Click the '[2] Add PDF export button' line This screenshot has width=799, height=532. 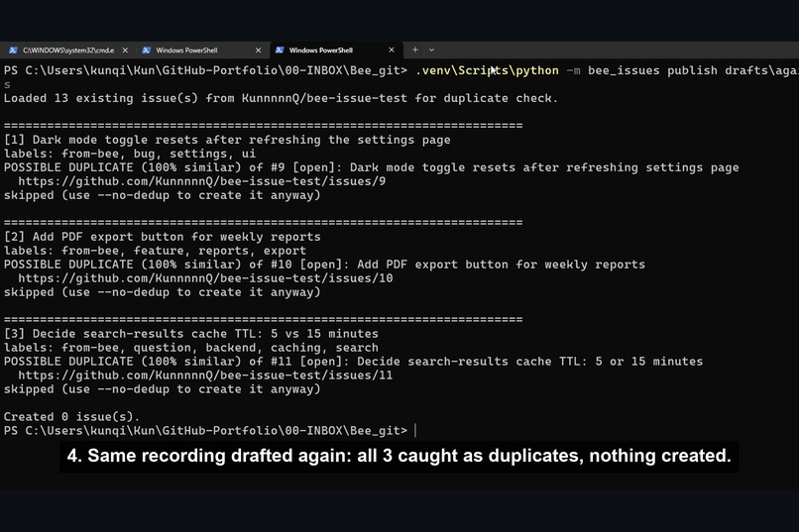tap(162, 237)
